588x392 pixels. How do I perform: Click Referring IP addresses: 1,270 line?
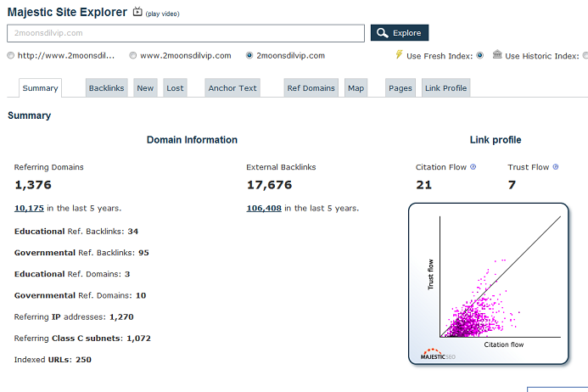(74, 317)
